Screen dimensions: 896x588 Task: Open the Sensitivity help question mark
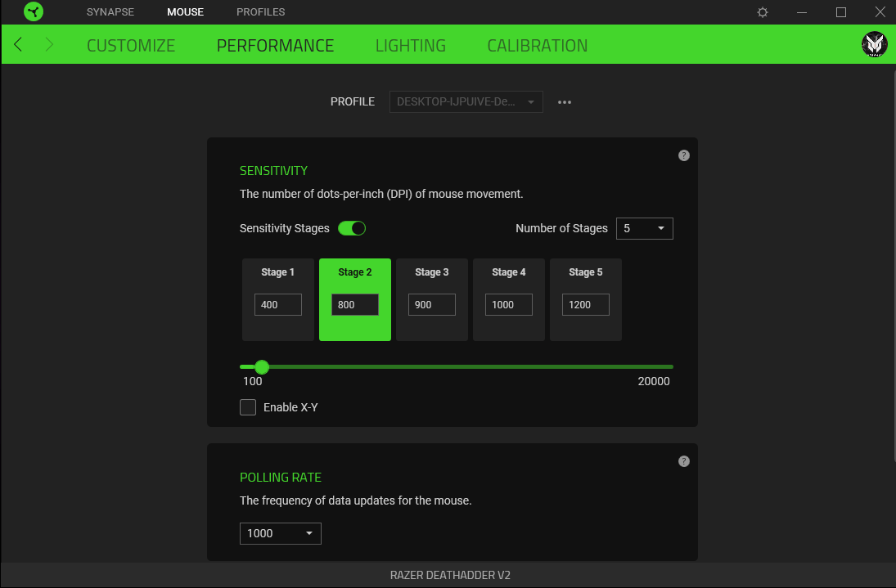(x=683, y=155)
